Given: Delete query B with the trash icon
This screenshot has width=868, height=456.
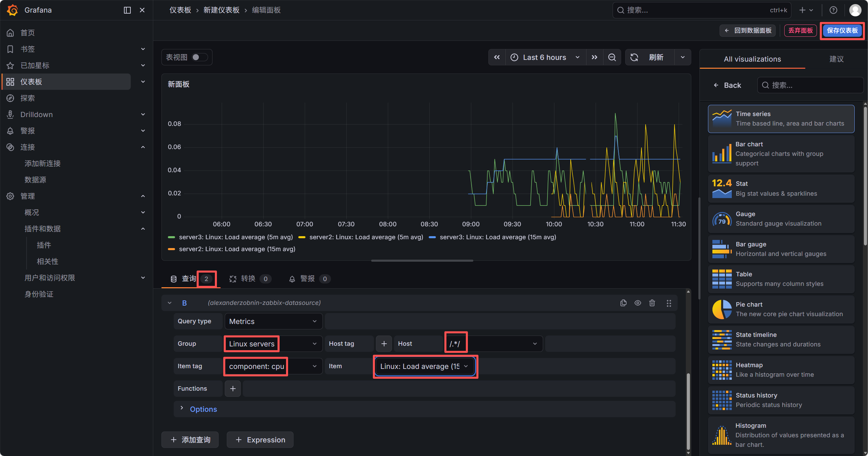Looking at the screenshot, I should [x=652, y=303].
